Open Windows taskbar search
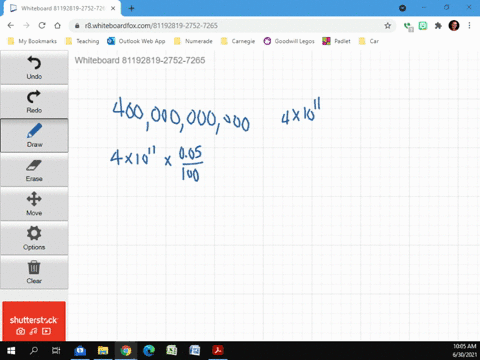 coord(34,350)
